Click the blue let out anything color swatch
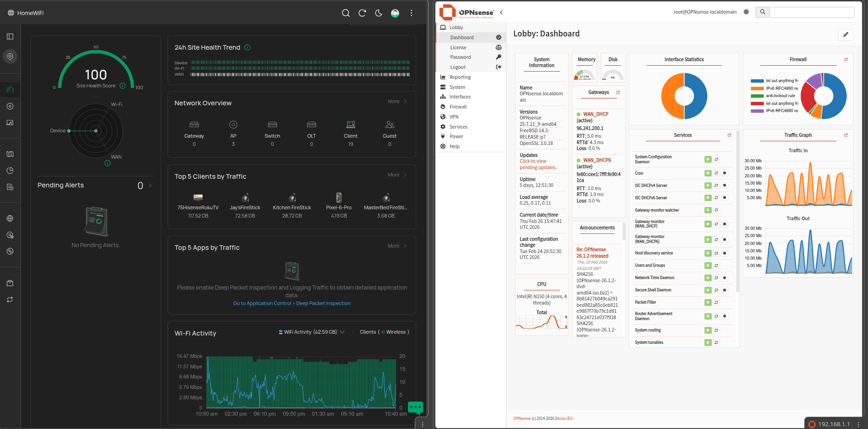The width and height of the screenshot is (868, 429). [x=757, y=81]
